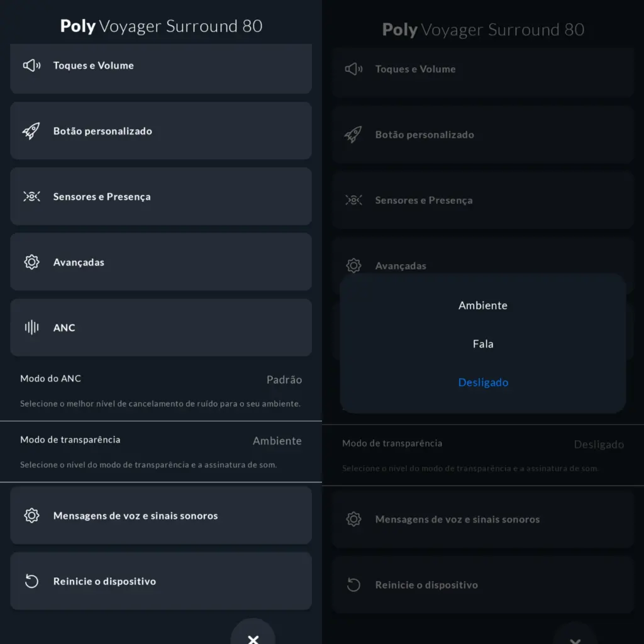Screen dimensions: 644x644
Task: Open the undimmed Mensagens de voz e sinais sonoros label
Action: (135, 516)
